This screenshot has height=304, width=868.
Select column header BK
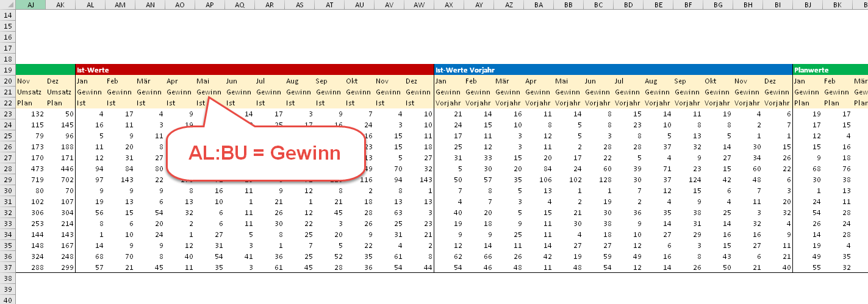pos(837,5)
